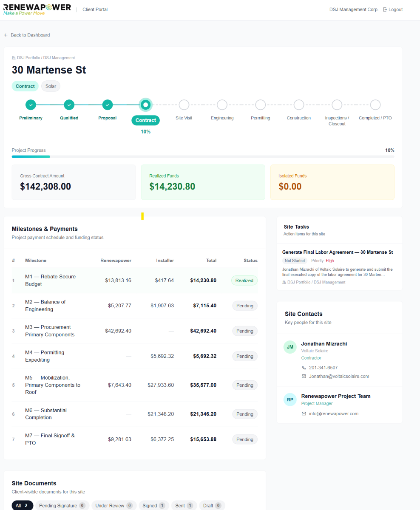Click Jonathan Mizrachi's JM avatar
This screenshot has width=420, height=510.
click(x=290, y=347)
